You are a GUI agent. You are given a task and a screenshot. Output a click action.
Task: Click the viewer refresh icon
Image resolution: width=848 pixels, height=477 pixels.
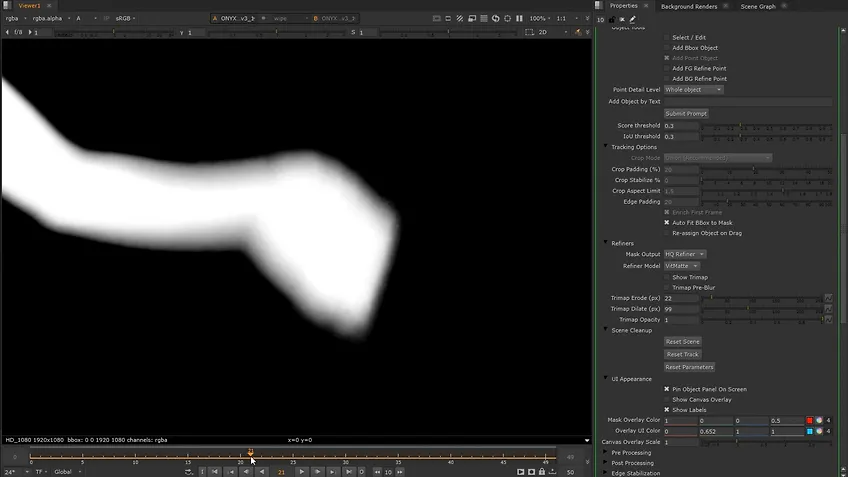coord(495,18)
